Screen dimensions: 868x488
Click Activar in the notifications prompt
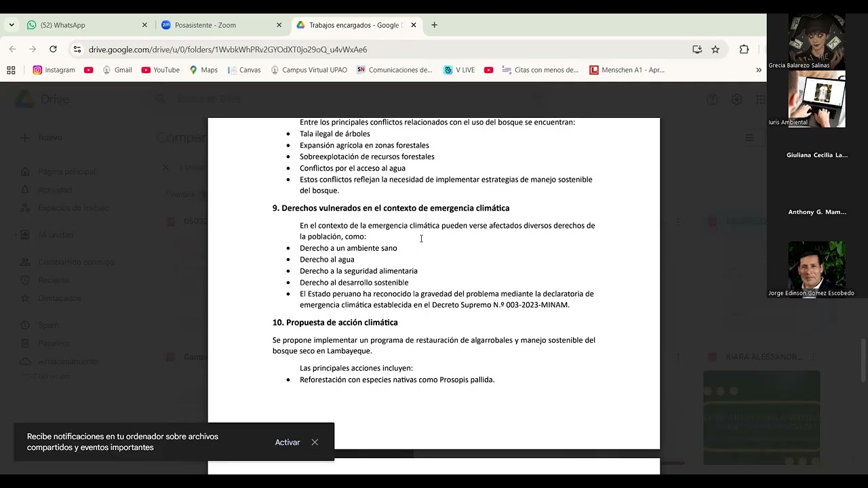click(288, 442)
